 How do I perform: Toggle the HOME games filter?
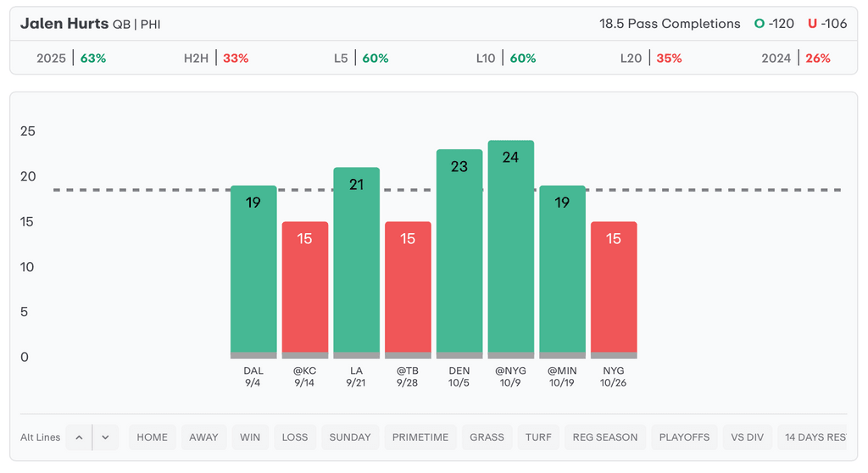(153, 437)
